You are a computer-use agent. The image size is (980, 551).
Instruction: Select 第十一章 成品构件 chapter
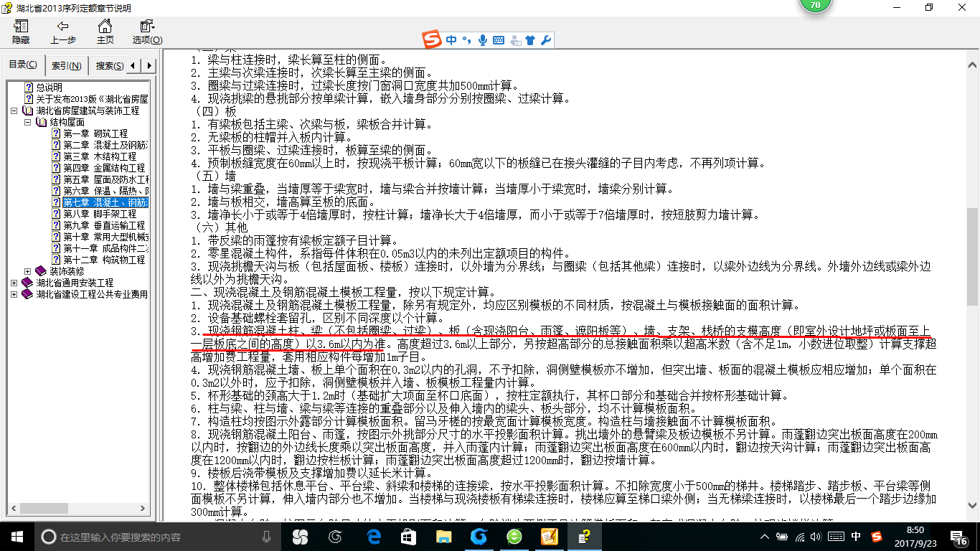[105, 248]
